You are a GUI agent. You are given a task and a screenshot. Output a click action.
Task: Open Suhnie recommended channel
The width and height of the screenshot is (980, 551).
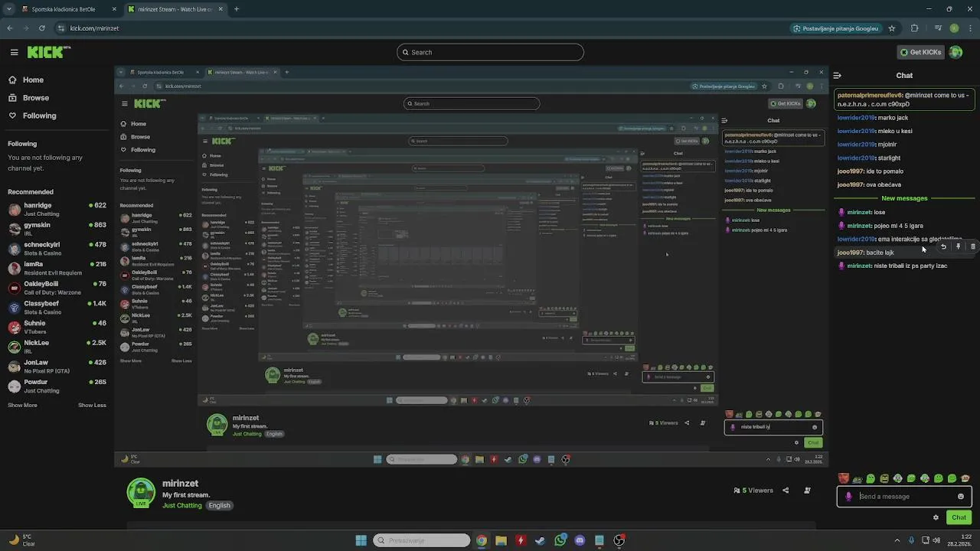tap(57, 327)
